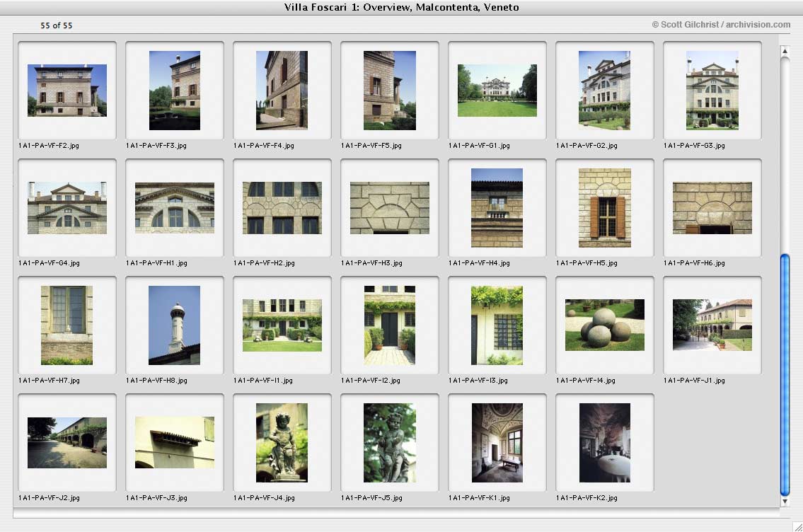Image resolution: width=803 pixels, height=532 pixels.
Task: Click the blue vertical scrollbar thumb
Action: (x=785, y=375)
